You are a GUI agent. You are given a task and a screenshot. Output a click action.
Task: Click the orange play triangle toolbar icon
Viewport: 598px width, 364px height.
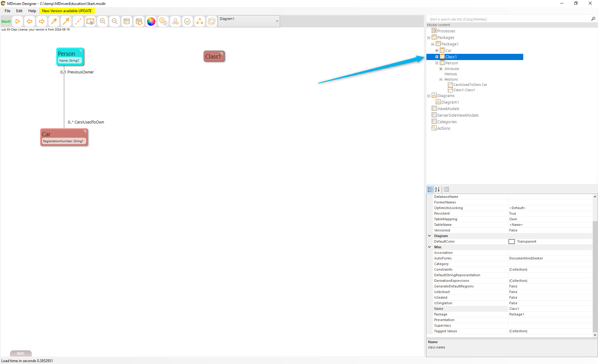coord(18,21)
